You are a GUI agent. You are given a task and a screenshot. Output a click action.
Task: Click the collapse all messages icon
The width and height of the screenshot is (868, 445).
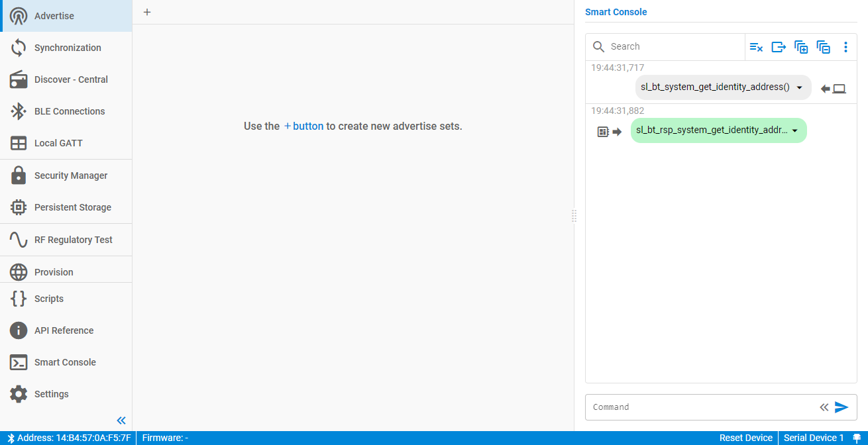tap(824, 47)
